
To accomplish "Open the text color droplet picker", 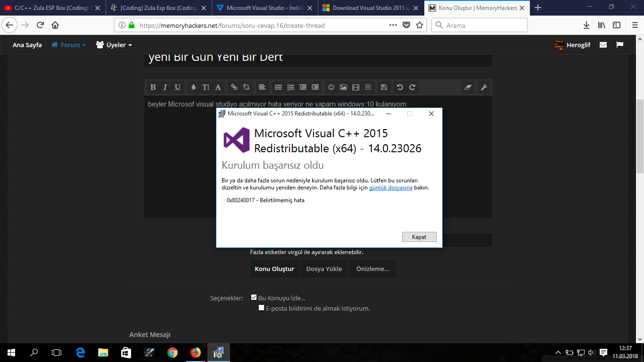I will [193, 87].
